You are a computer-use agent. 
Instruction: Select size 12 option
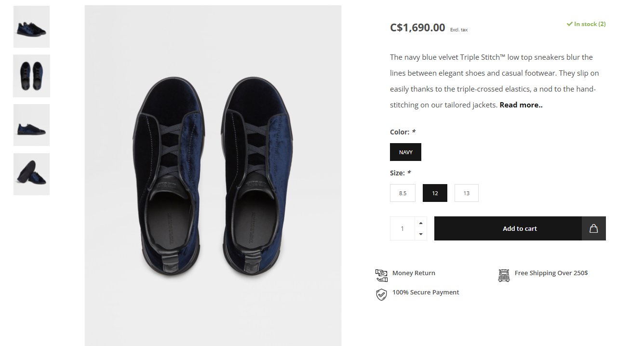[x=435, y=193]
